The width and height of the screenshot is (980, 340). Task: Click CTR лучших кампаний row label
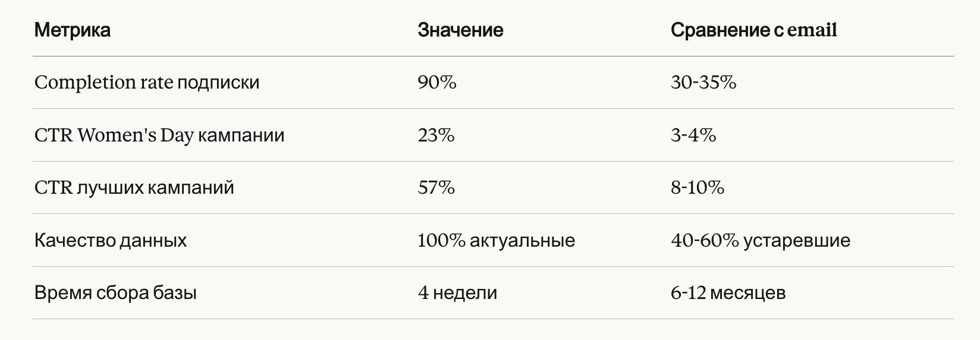pos(134,188)
